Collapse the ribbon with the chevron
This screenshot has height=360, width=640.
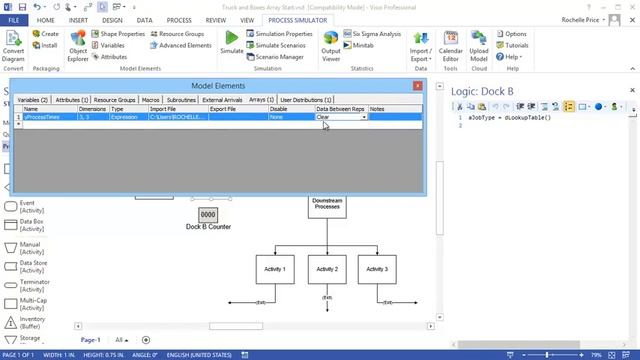pos(632,69)
